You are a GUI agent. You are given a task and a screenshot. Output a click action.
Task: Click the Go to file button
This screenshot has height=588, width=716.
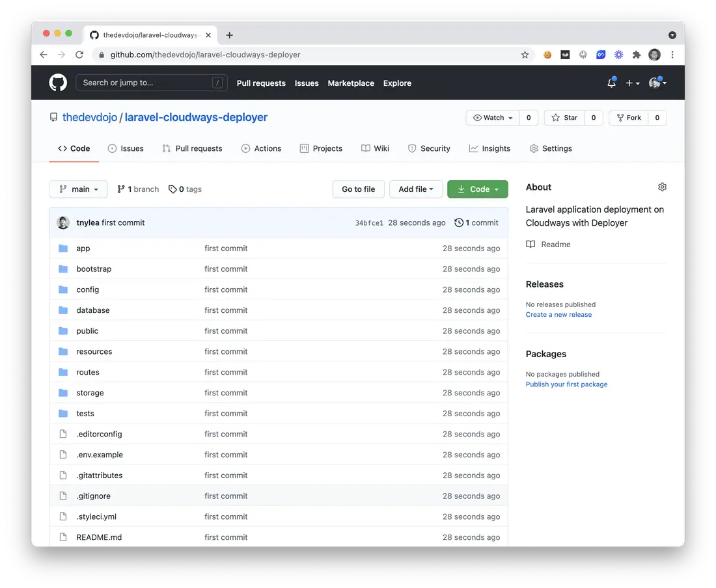coord(359,189)
